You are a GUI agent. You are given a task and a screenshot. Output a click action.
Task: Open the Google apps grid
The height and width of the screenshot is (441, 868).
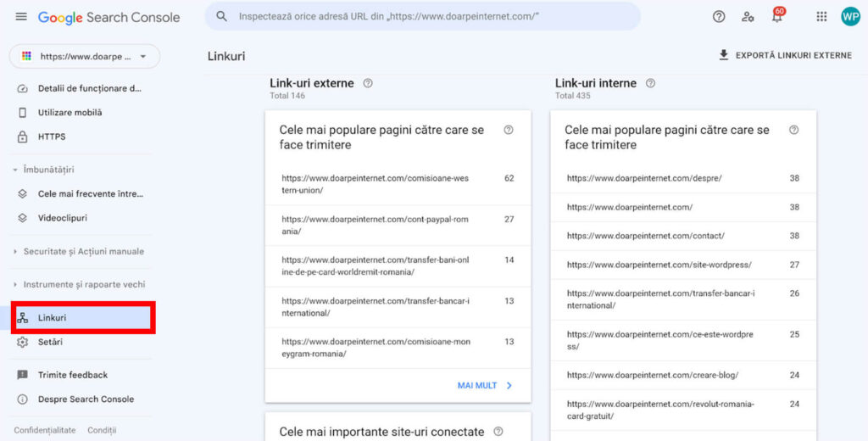point(821,17)
